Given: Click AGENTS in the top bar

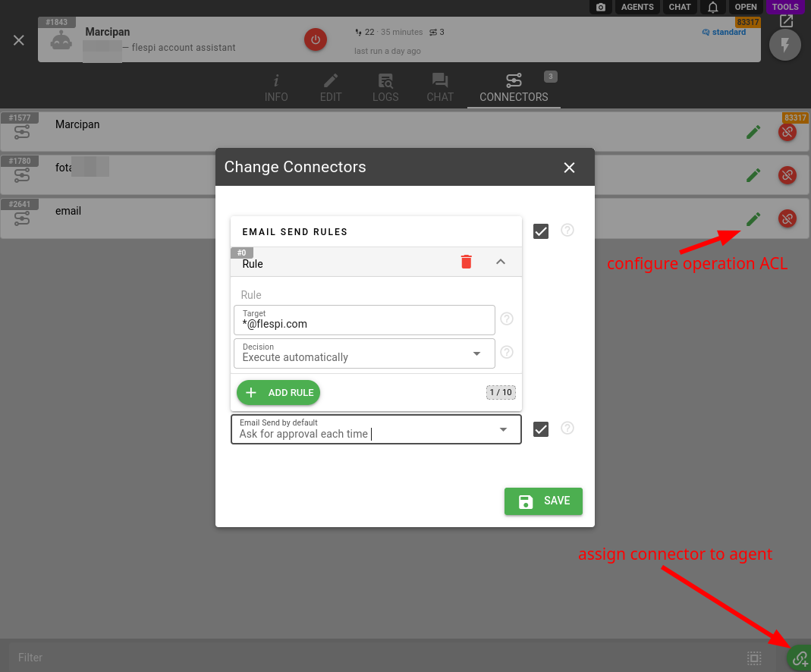Looking at the screenshot, I should pos(637,8).
